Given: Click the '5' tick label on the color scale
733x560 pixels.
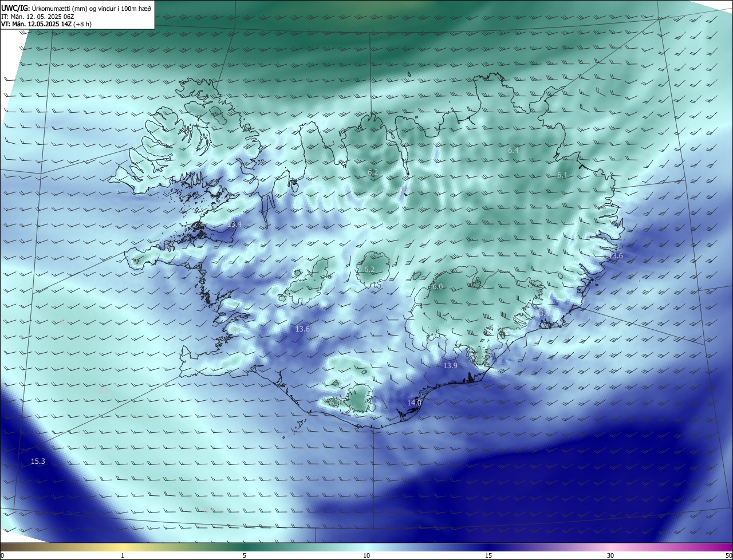Looking at the screenshot, I should (x=245, y=555).
